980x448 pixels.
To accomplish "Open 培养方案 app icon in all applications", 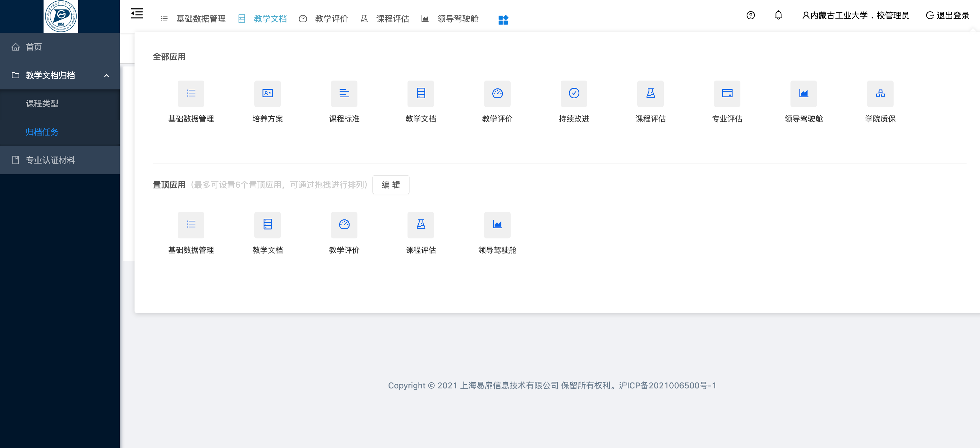I will point(267,94).
